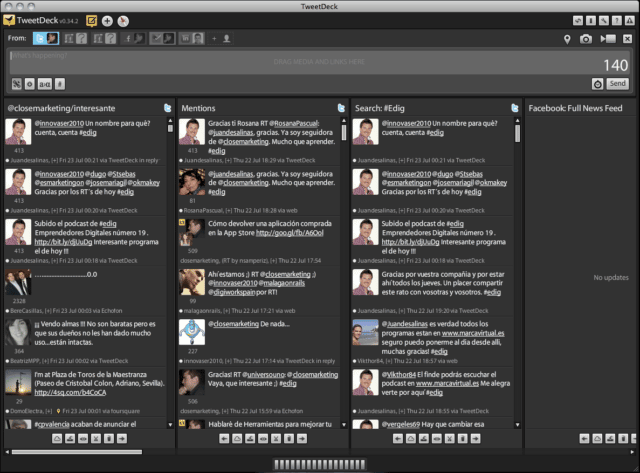Open the goo.gl/fb/A6OoI link in Mentions
This screenshot has width=640, height=473.
tap(289, 233)
